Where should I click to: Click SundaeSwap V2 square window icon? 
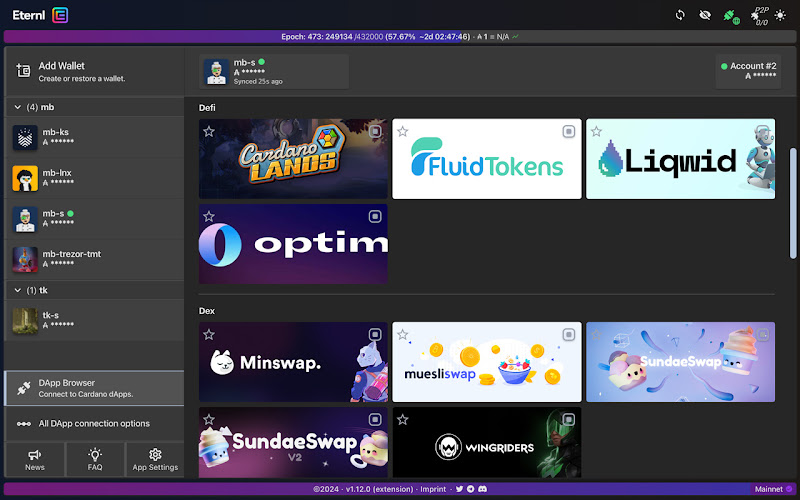click(x=375, y=419)
